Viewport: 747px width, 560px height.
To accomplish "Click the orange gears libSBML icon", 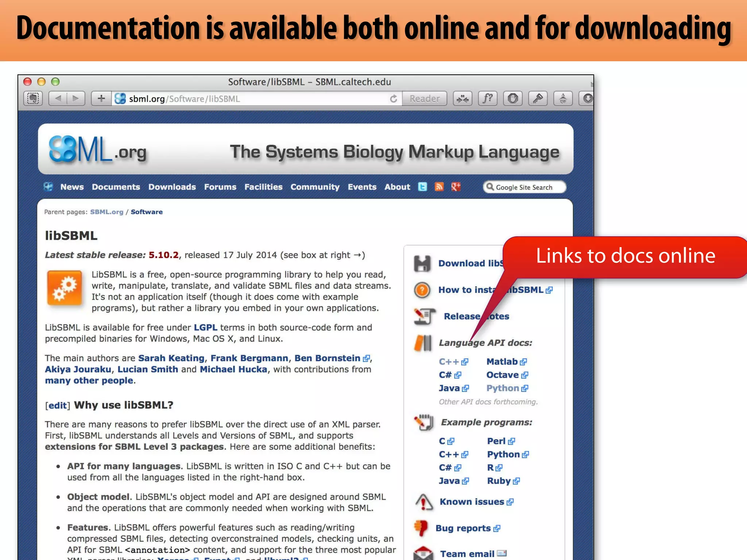I will 65,288.
